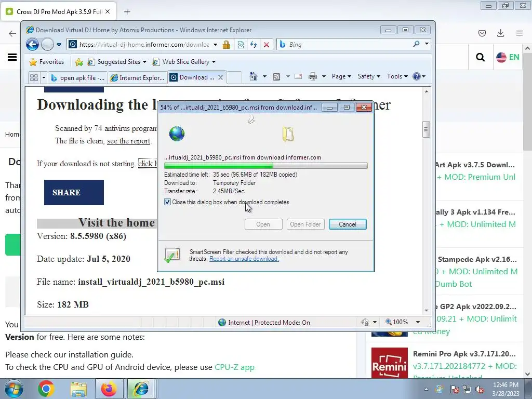Close the 'Download ...' IE tab

point(220,77)
